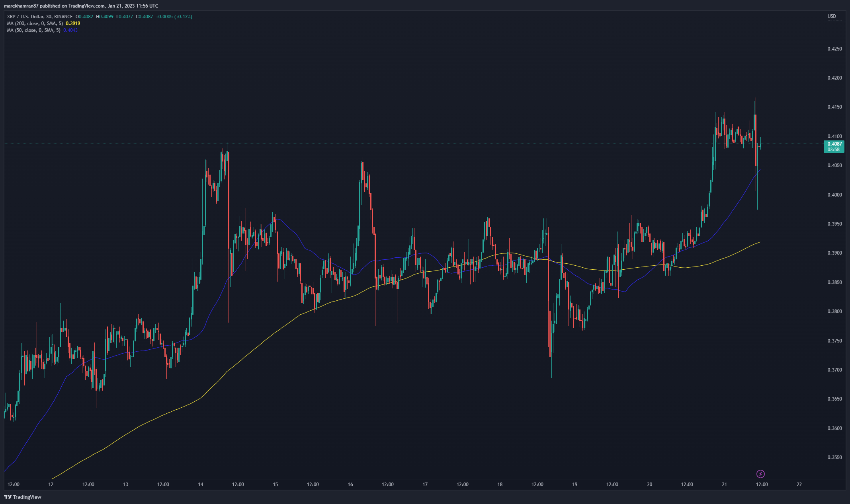Screen dimensions: 850x504
Task: Click the purple lightning bolt event icon
Action: click(x=760, y=474)
